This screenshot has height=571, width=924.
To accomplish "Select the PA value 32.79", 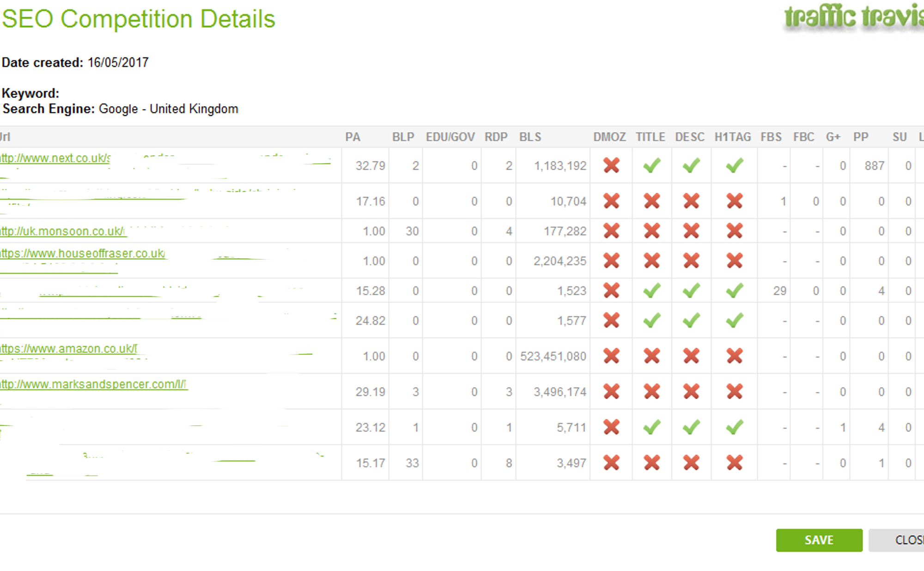I will coord(371,166).
